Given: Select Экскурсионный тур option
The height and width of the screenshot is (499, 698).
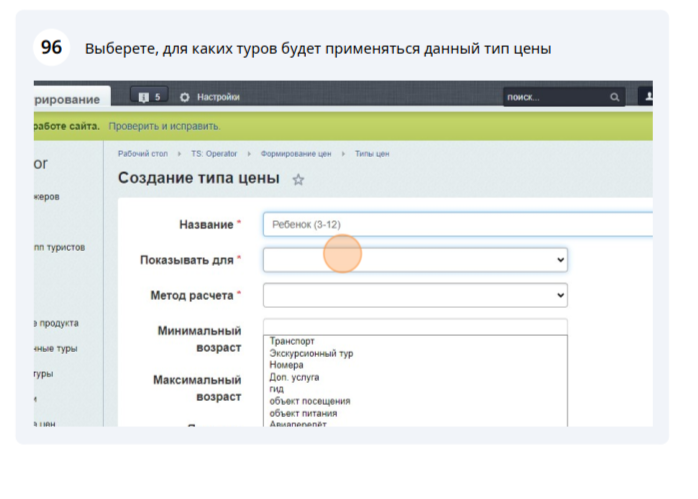Looking at the screenshot, I should point(311,353).
